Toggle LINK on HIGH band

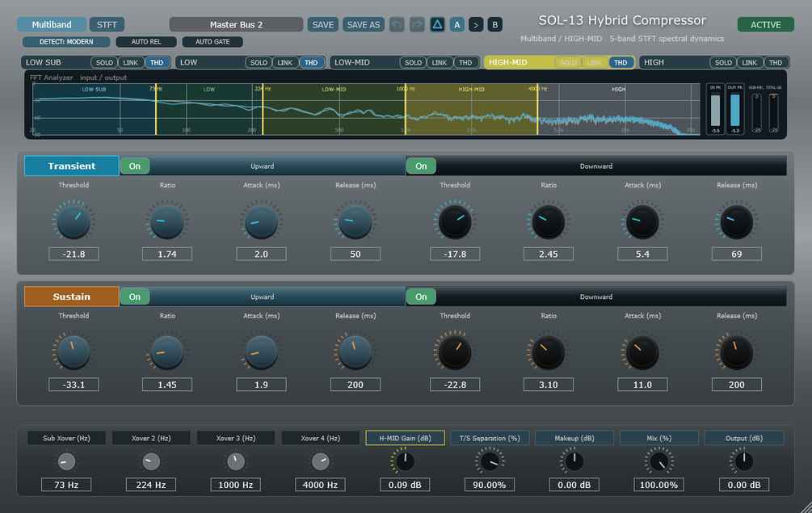pyautogui.click(x=749, y=63)
